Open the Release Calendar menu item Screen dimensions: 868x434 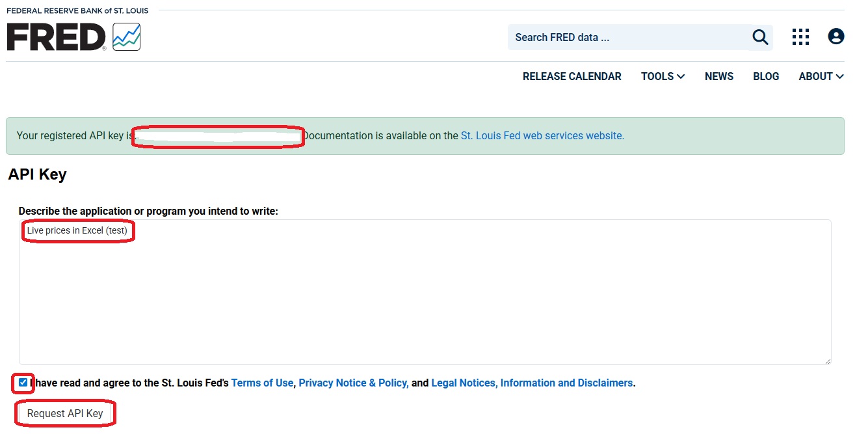pos(572,76)
